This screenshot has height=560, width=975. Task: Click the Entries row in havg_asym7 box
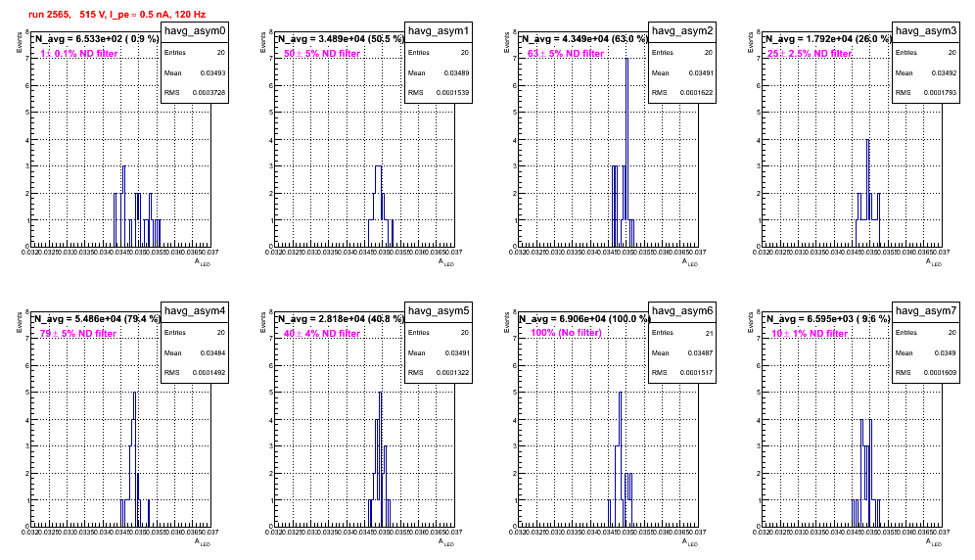click(x=926, y=333)
